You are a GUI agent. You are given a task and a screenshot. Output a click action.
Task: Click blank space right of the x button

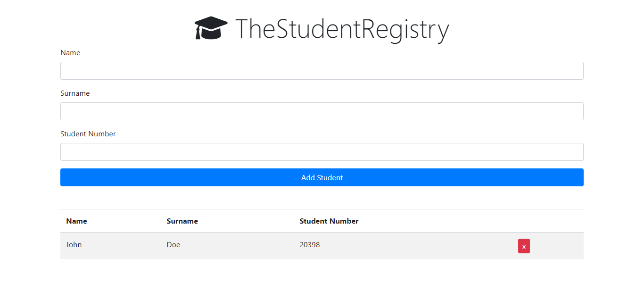coord(556,246)
